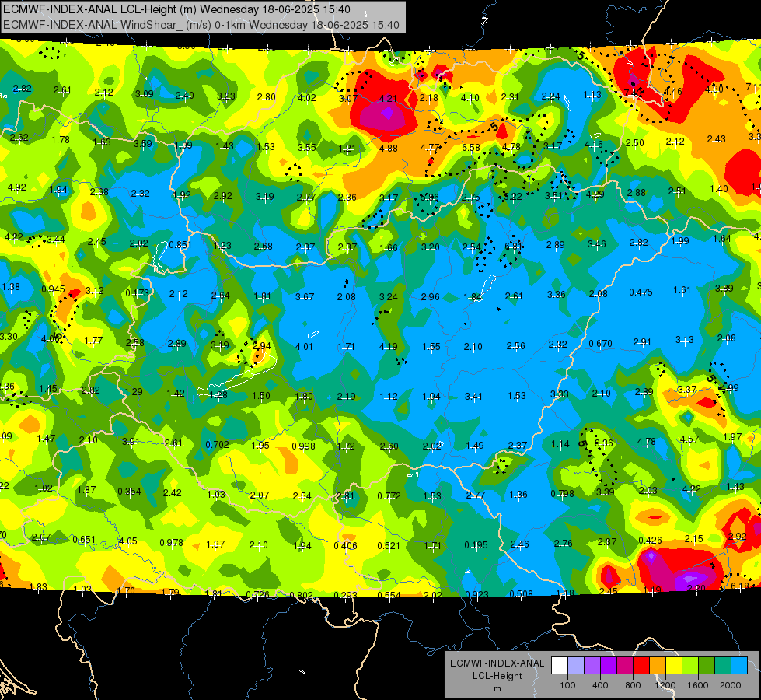The height and width of the screenshot is (700, 761).
Task: Click the wind shear value 0.670
Action: (x=600, y=344)
